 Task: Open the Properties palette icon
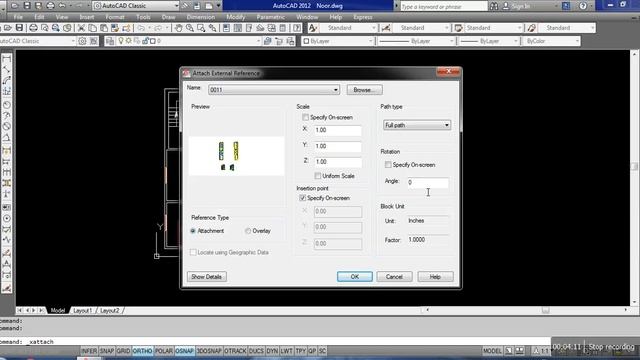pos(226,28)
